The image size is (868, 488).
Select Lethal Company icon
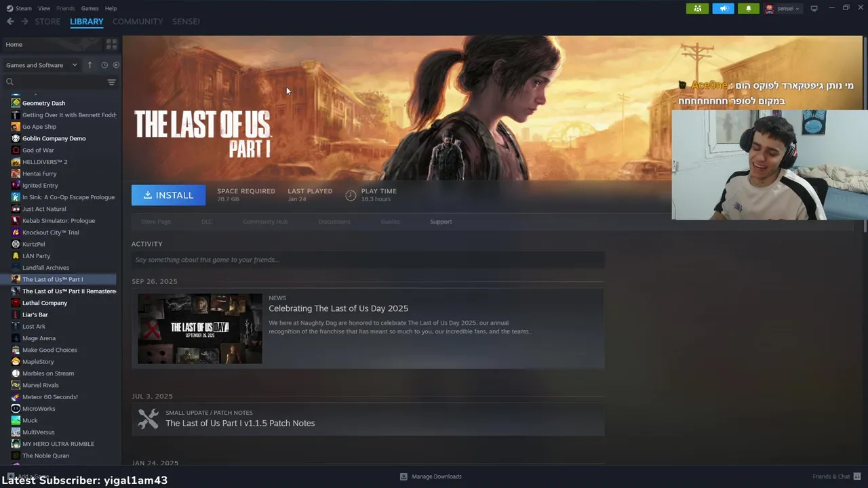coord(16,303)
